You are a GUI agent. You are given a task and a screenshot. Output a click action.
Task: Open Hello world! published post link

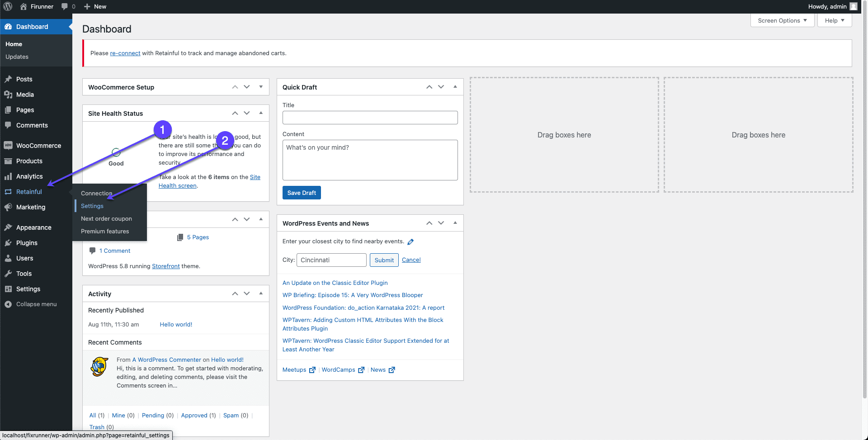click(x=176, y=324)
